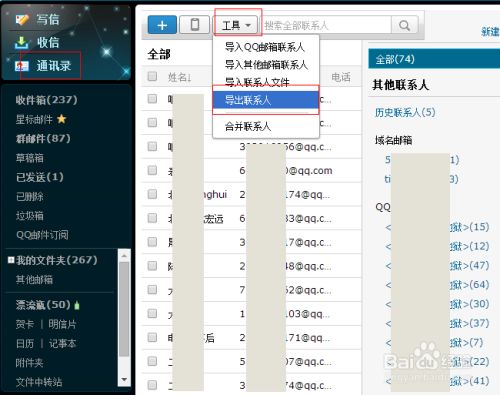
Task: Open the QQ group ending (15)
Action: (x=470, y=227)
